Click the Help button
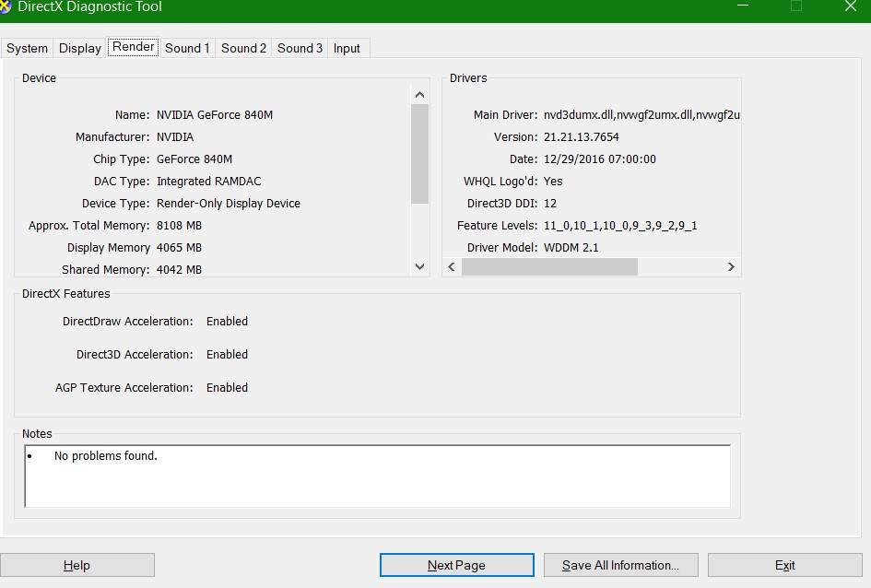Image resolution: width=871 pixels, height=588 pixels. [77, 565]
